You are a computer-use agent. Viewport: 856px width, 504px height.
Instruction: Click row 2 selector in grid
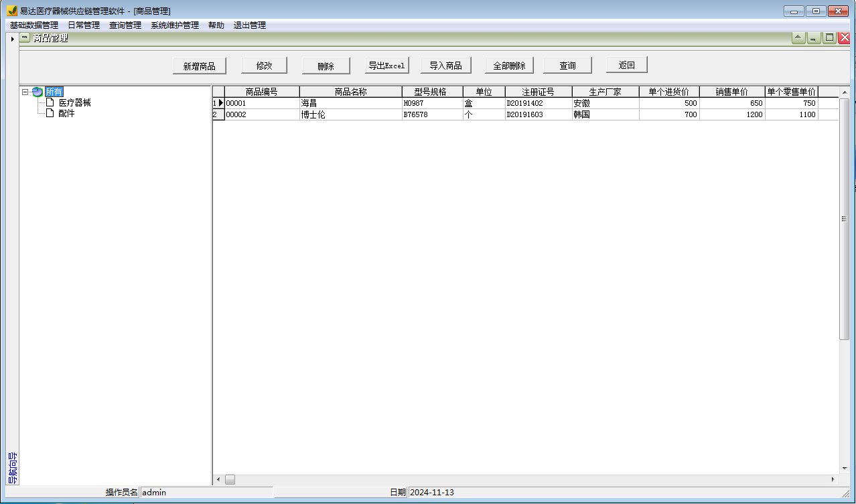click(218, 114)
